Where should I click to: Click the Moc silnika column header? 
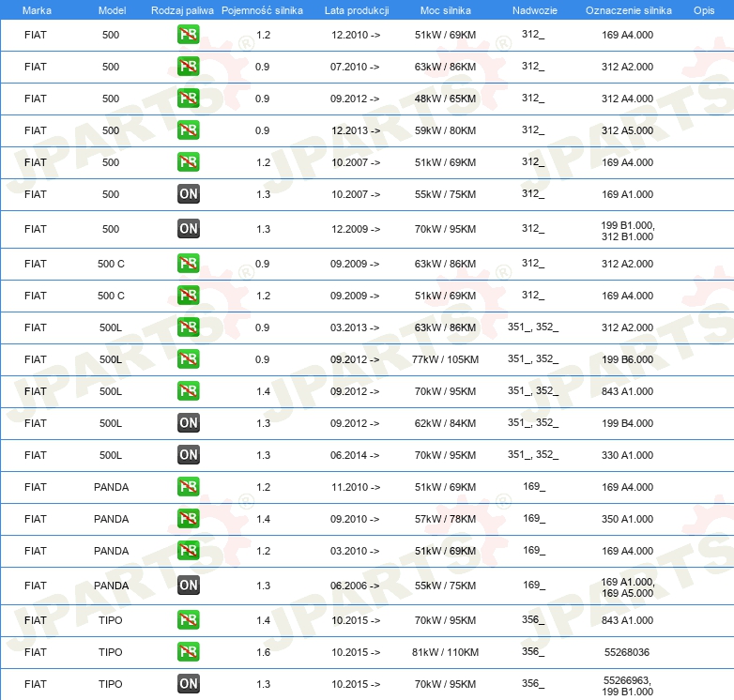pos(445,10)
